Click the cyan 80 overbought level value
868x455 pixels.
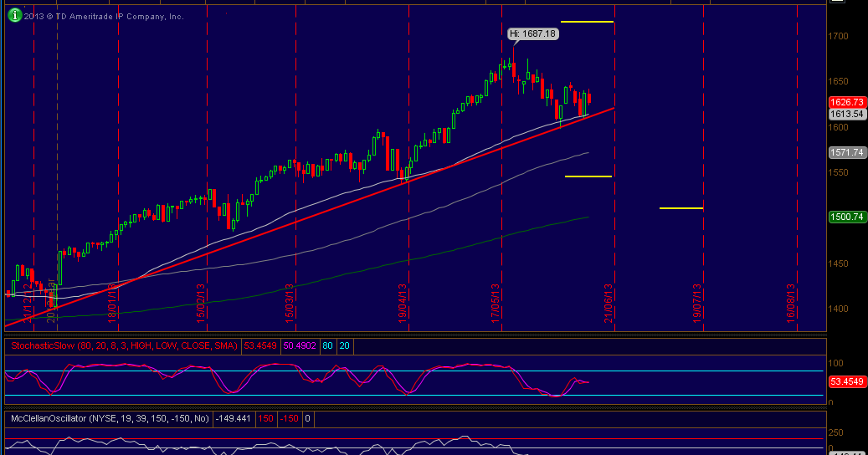click(x=328, y=346)
